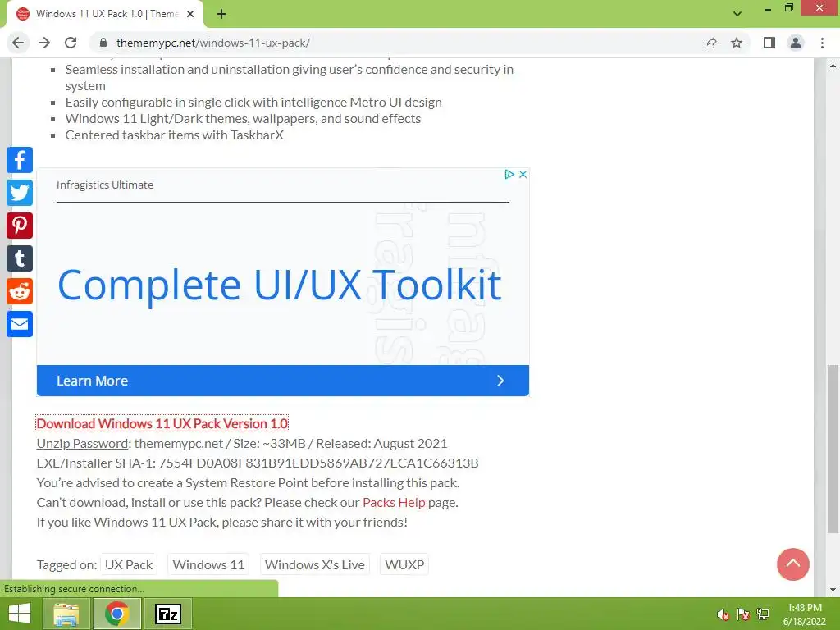Open 7-Zip from taskbar
840x630 pixels.
[x=168, y=614]
